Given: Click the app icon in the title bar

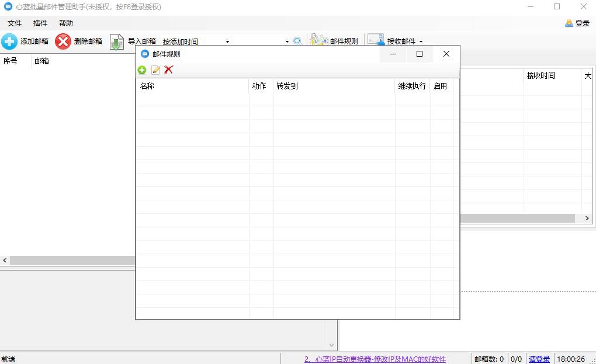Looking at the screenshot, I should tap(8, 6).
